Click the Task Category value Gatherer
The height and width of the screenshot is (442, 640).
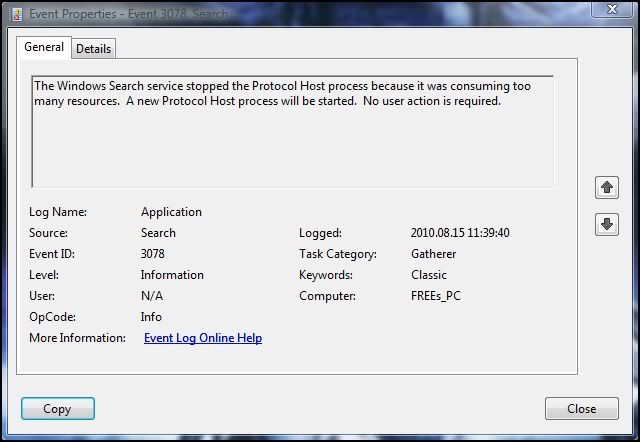pyautogui.click(x=433, y=254)
